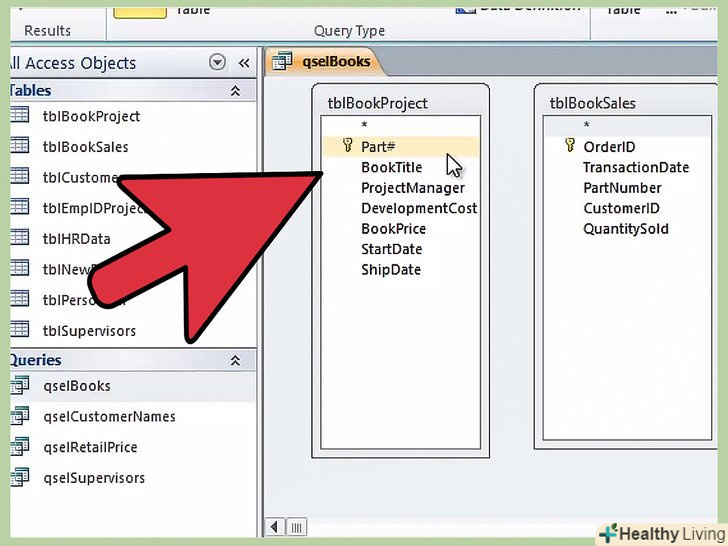The height and width of the screenshot is (546, 728).
Task: Collapse the Queries group
Action: coord(235,360)
